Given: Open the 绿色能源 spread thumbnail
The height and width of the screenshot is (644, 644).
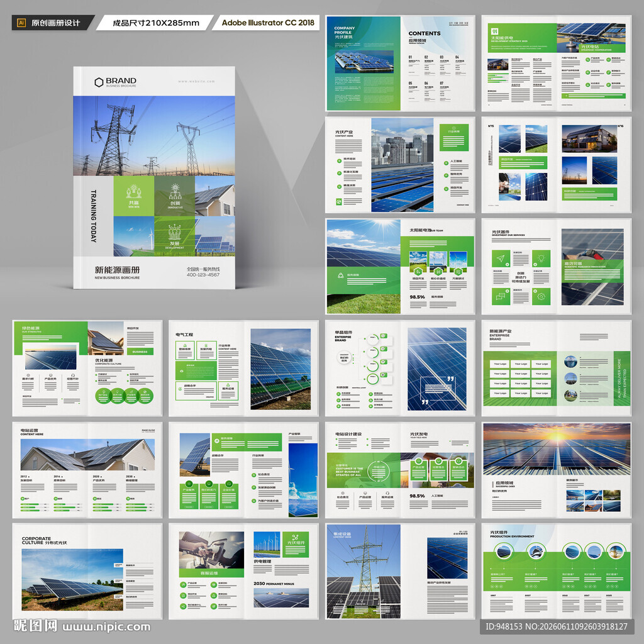Looking at the screenshot, I should point(87,368).
